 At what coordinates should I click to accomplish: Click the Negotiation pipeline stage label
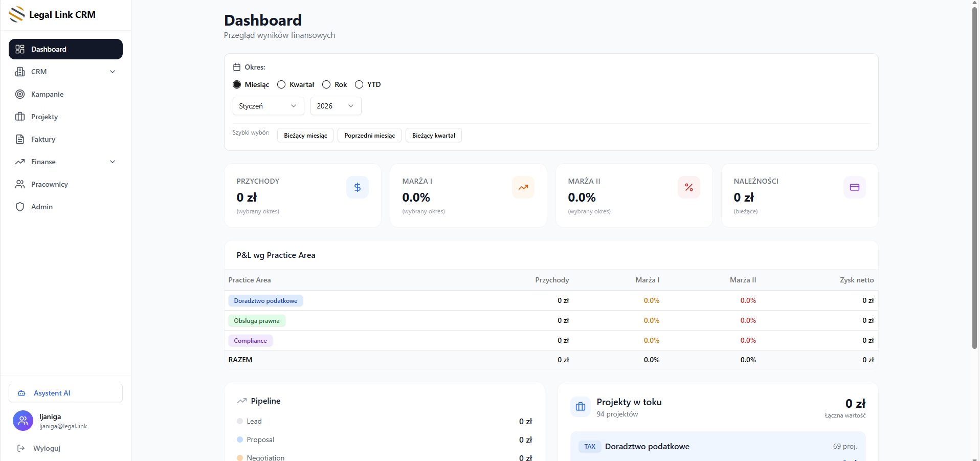(x=265, y=457)
